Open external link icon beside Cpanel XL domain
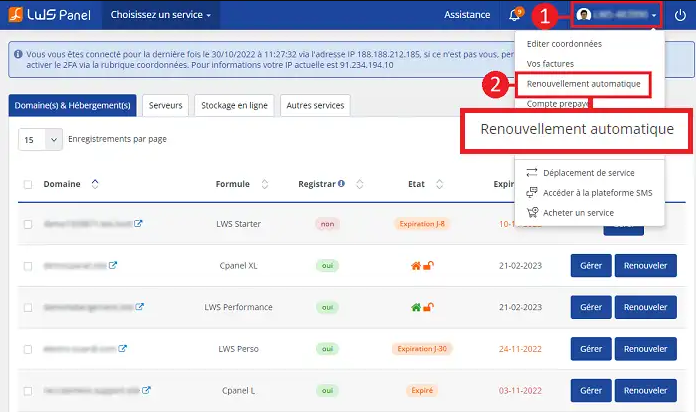The width and height of the screenshot is (696, 412). click(x=113, y=265)
